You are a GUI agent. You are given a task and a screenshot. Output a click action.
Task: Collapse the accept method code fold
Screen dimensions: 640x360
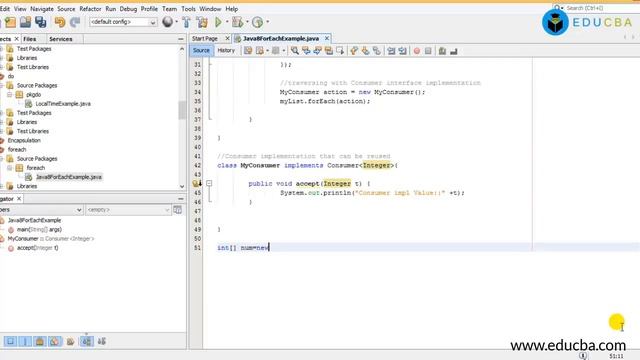209,183
